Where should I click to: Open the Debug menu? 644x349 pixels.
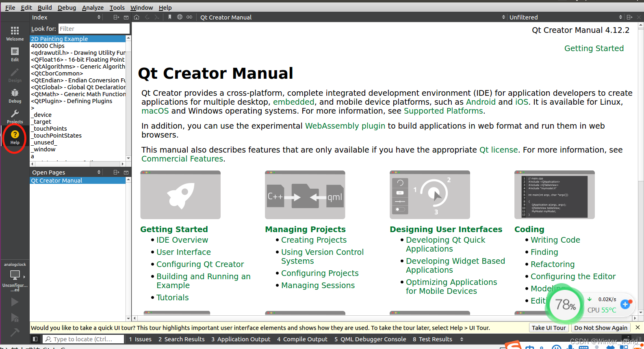tap(67, 8)
